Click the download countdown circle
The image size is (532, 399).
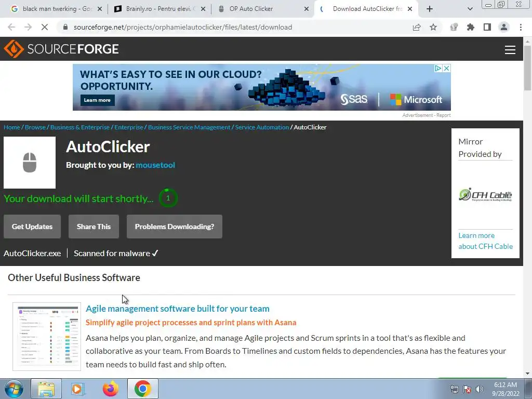pyautogui.click(x=168, y=198)
